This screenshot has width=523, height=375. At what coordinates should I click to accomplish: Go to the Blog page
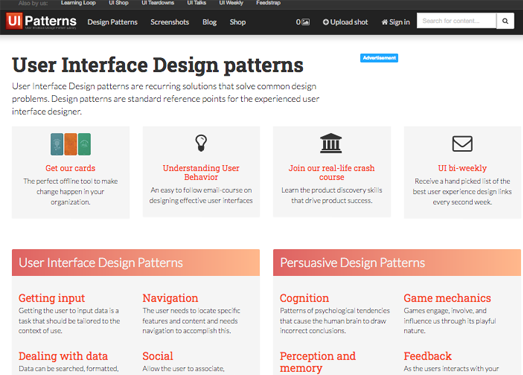point(209,22)
